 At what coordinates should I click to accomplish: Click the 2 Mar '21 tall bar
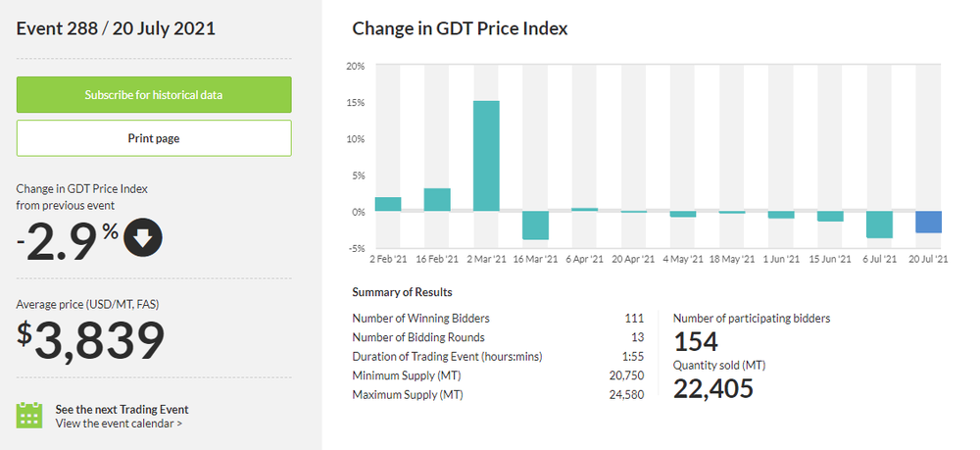[x=486, y=156]
